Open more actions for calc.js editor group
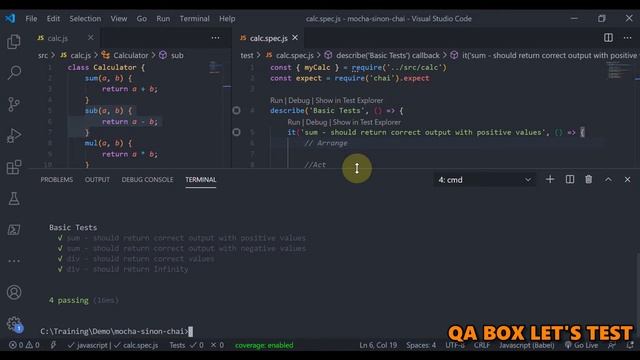This screenshot has width=640, height=360. (x=216, y=38)
